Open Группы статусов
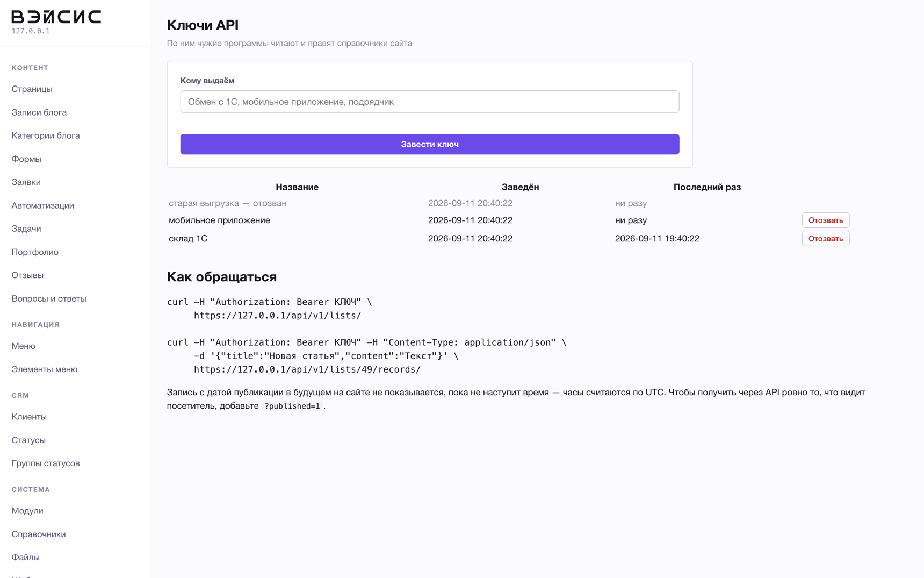Image resolution: width=924 pixels, height=578 pixels. tap(46, 463)
